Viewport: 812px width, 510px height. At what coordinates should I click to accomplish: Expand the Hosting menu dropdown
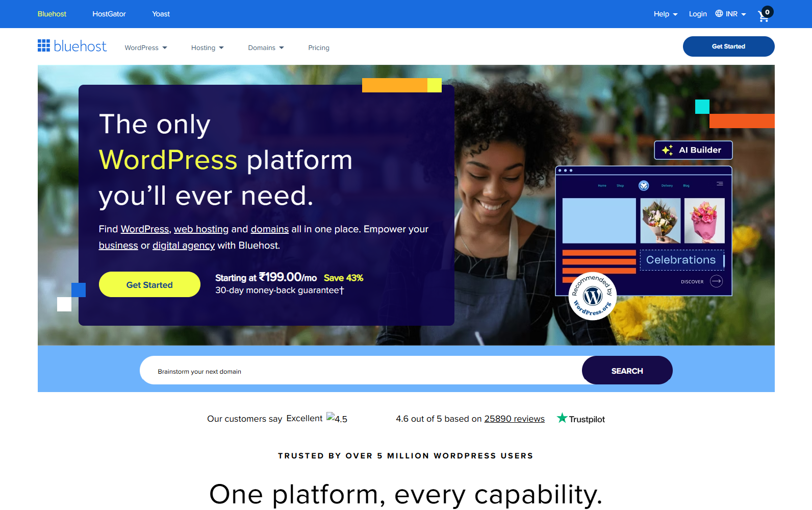pyautogui.click(x=208, y=47)
